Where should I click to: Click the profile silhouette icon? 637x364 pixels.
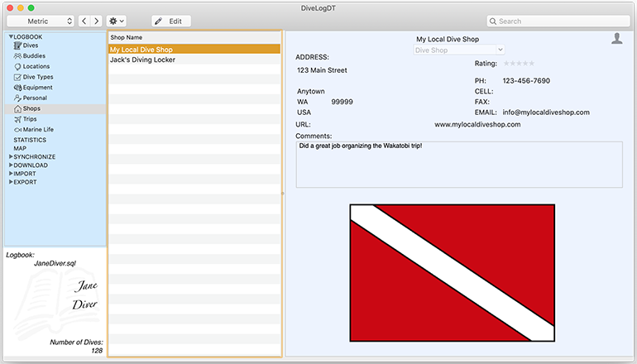click(616, 38)
